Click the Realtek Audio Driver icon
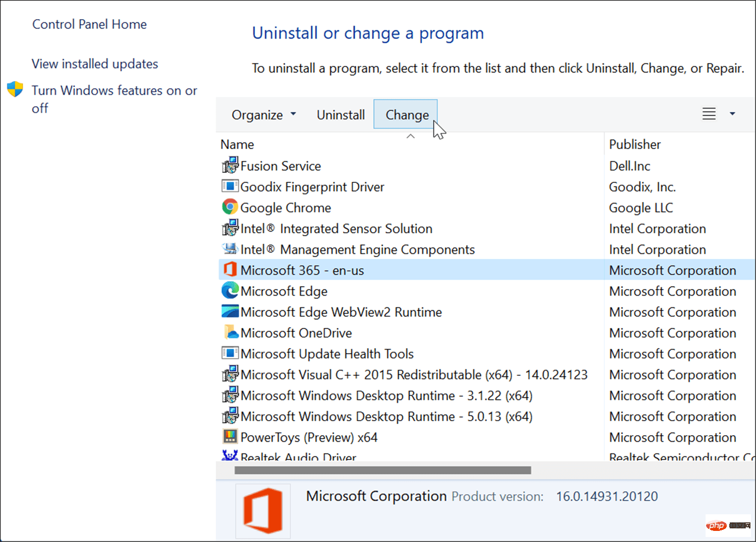Screen dimensions: 756x542 230,455
